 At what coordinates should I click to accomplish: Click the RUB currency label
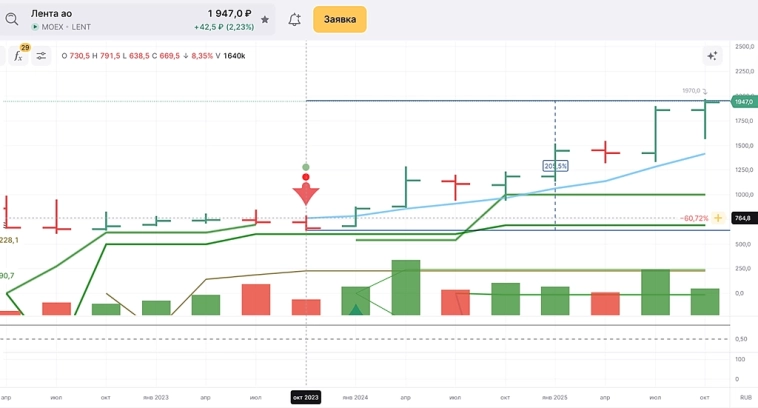[744, 398]
